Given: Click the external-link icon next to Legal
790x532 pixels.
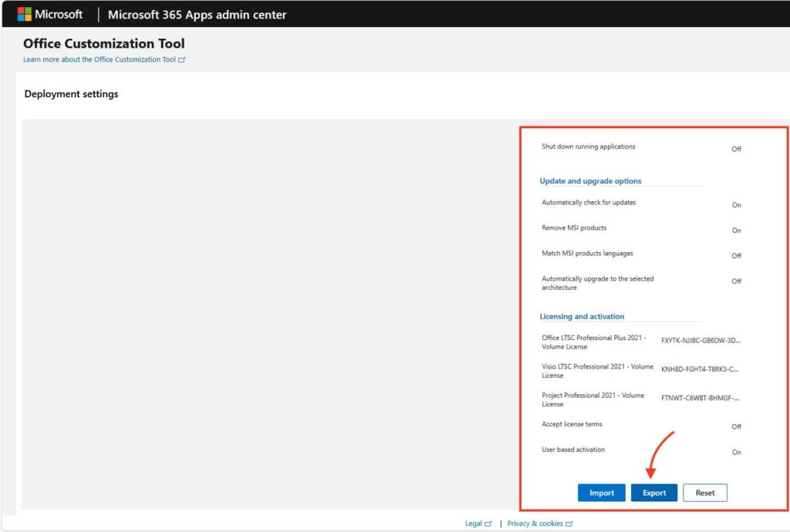Looking at the screenshot, I should coord(488,524).
